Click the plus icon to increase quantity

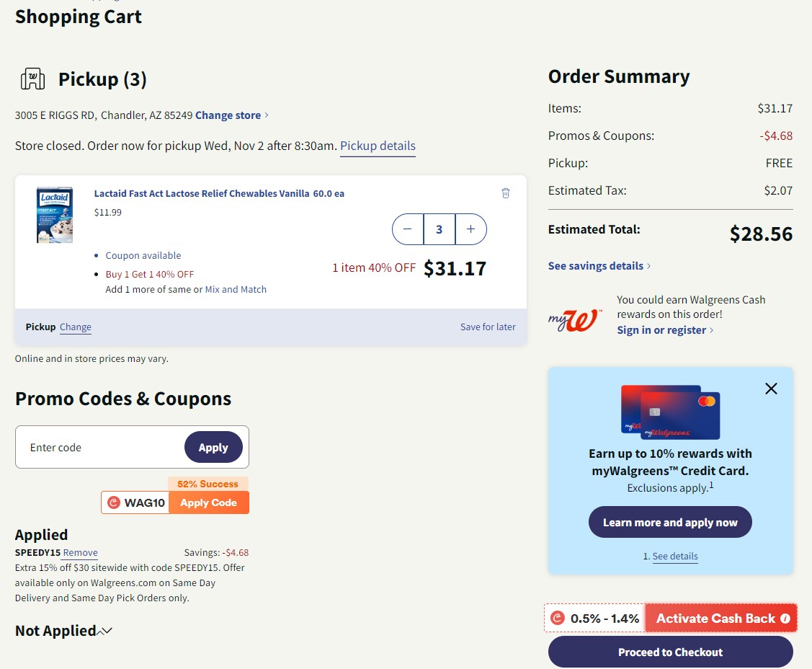point(470,229)
